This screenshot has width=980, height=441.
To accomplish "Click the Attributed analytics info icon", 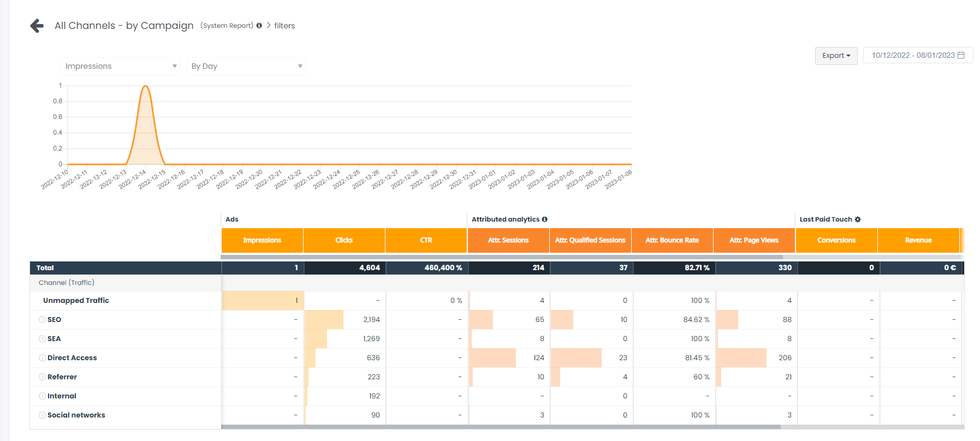I will point(544,219).
